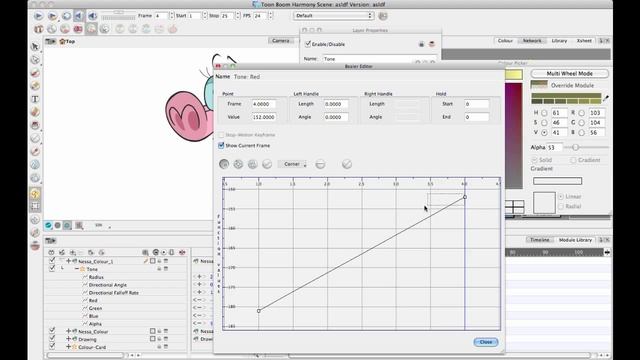Image resolution: width=640 pixels, height=360 pixels.
Task: Click the Left Handle Length field
Action: (x=336, y=104)
